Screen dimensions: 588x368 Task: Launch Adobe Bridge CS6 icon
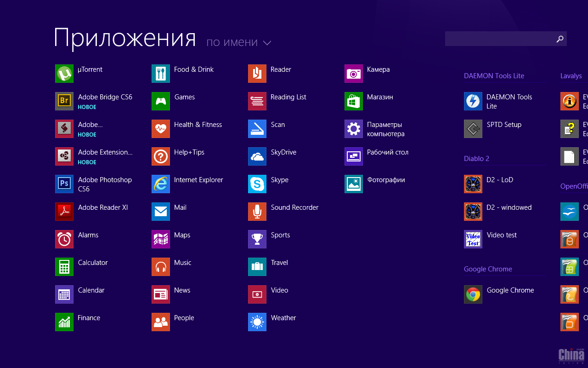click(64, 101)
